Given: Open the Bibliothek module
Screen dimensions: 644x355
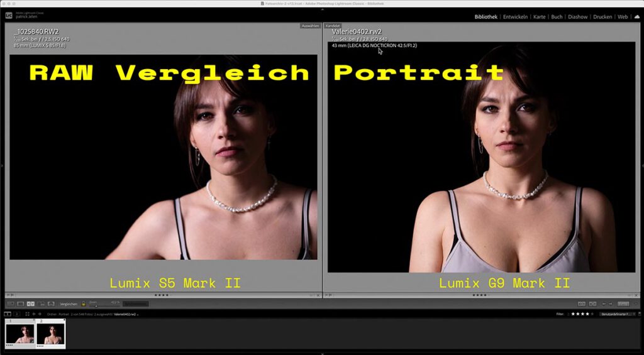Looking at the screenshot, I should [x=486, y=17].
